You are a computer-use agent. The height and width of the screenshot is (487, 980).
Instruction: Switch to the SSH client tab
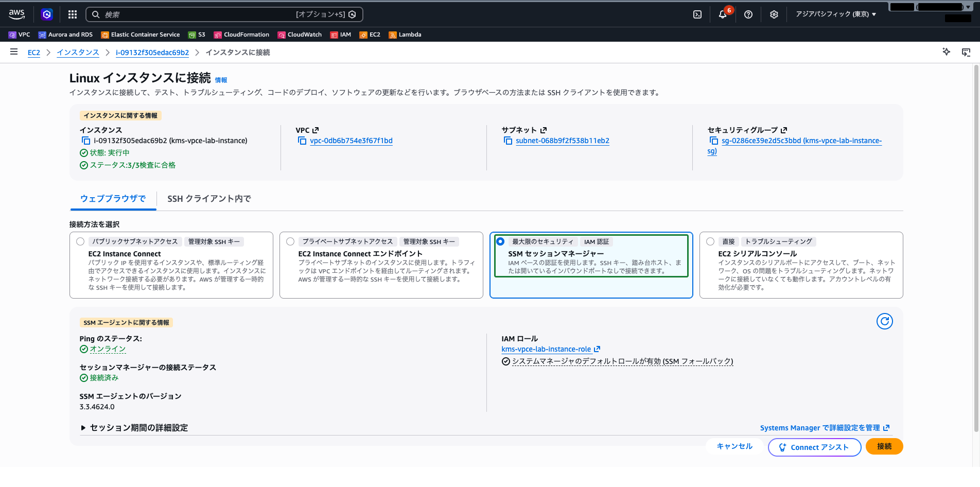tap(209, 199)
